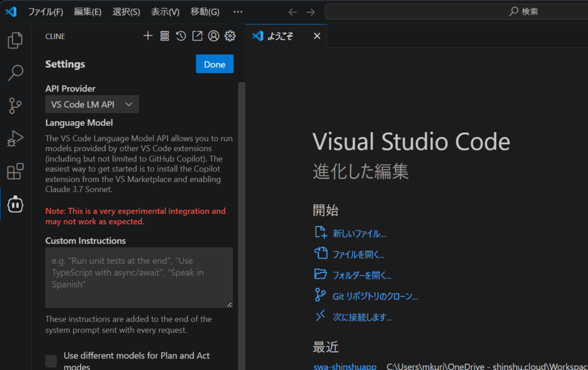Click the 'Visual Studio Code' heading

[411, 141]
